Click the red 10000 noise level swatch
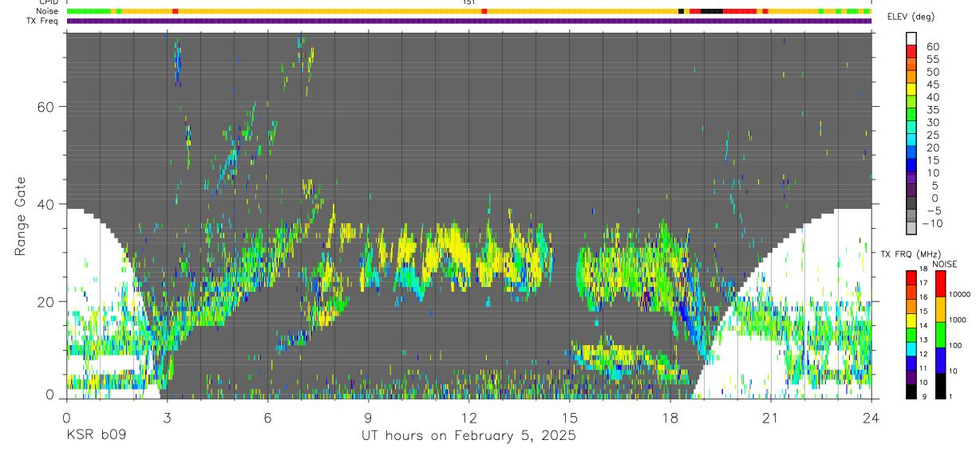The image size is (980, 452). click(940, 284)
